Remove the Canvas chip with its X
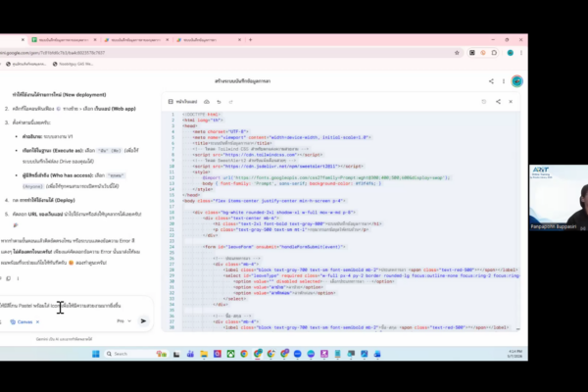This screenshot has height=392, width=588. (x=37, y=321)
